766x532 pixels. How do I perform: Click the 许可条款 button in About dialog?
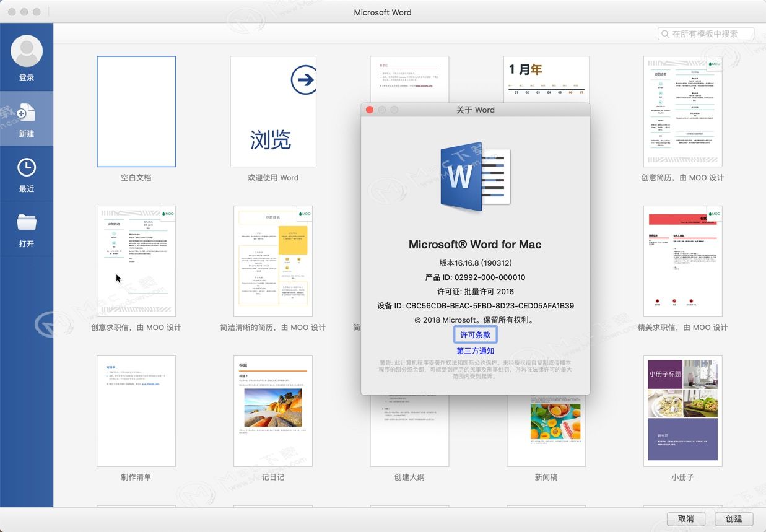[x=475, y=334]
